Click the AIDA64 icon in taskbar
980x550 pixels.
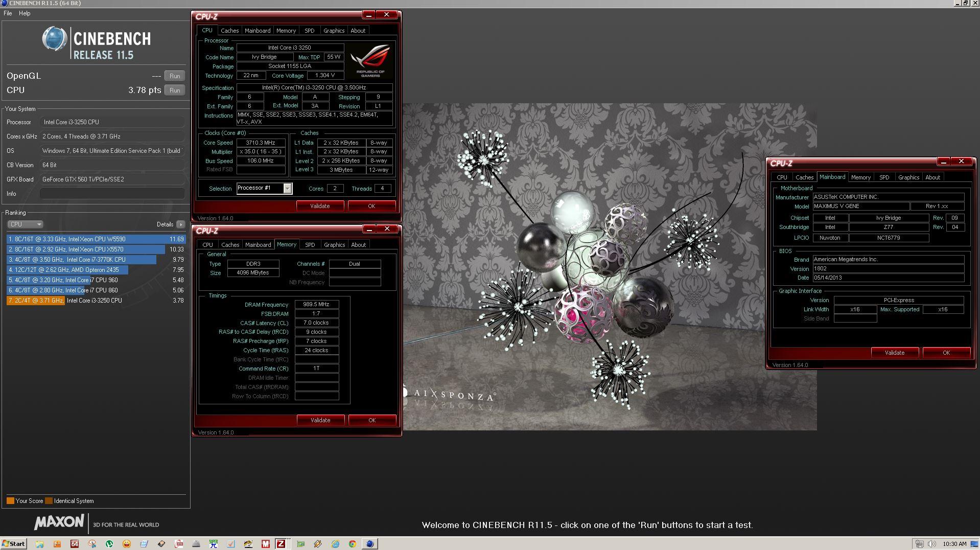click(75, 544)
